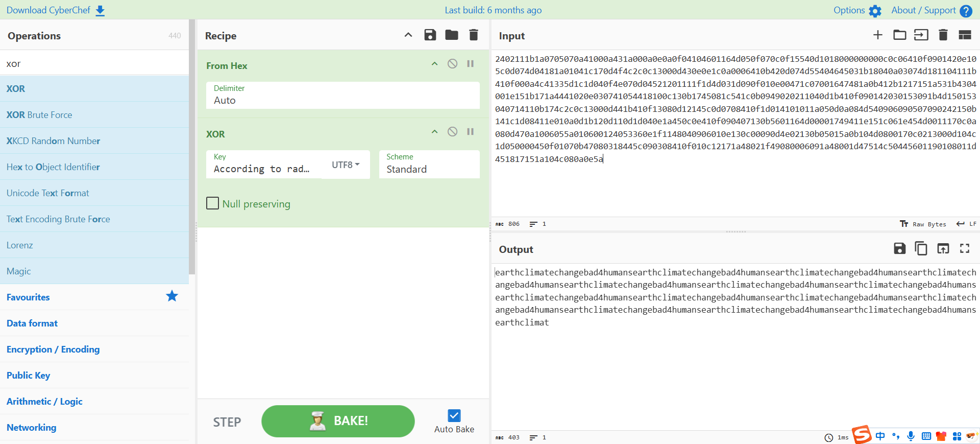The width and height of the screenshot is (980, 444).
Task: Click the output bake time clock icon
Action: coord(829,437)
